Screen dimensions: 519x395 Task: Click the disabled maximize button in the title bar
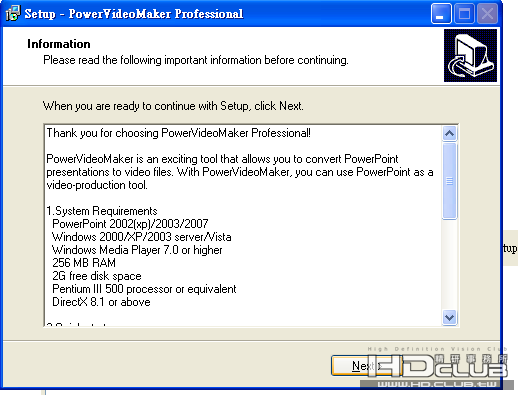coord(464,14)
